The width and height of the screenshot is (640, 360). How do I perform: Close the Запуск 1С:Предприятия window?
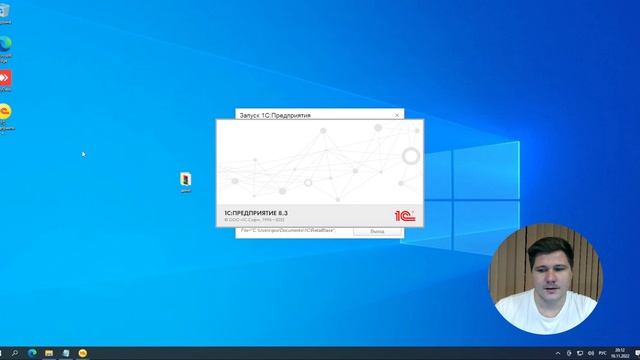coord(397,115)
